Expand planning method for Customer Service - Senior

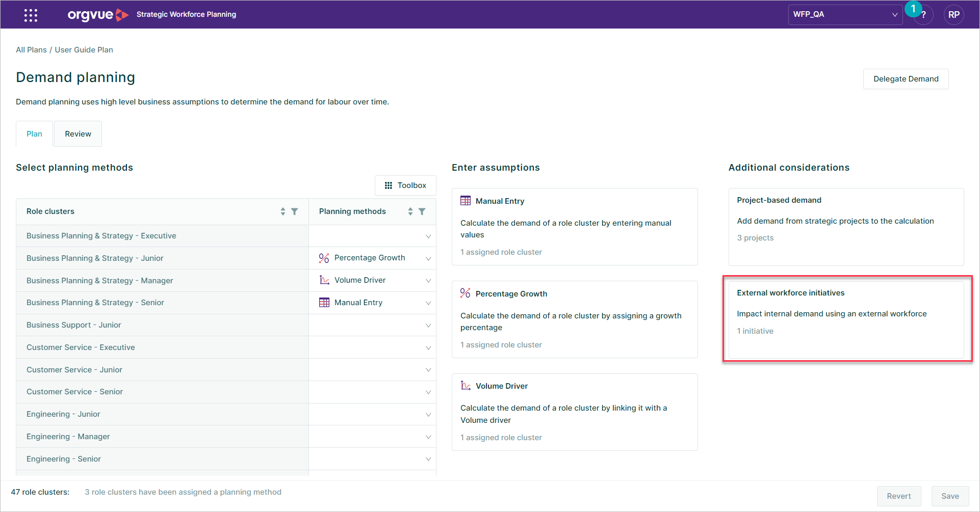point(428,392)
